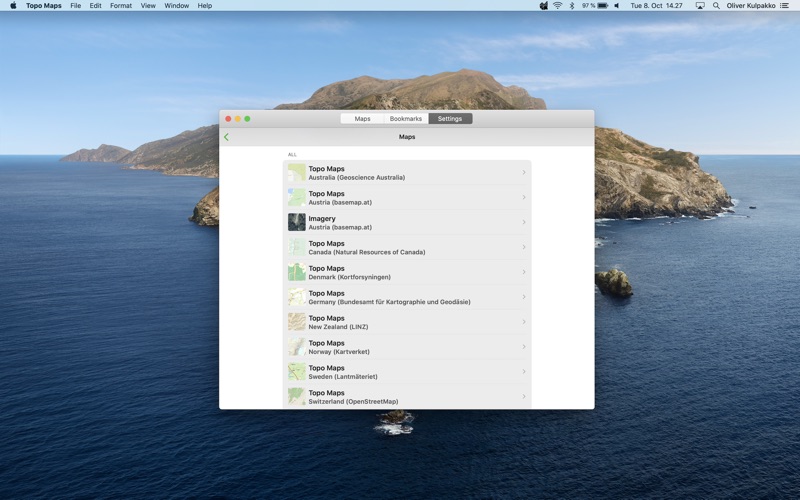Image resolution: width=800 pixels, height=500 pixels.
Task: Open the File menu
Action: click(76, 6)
